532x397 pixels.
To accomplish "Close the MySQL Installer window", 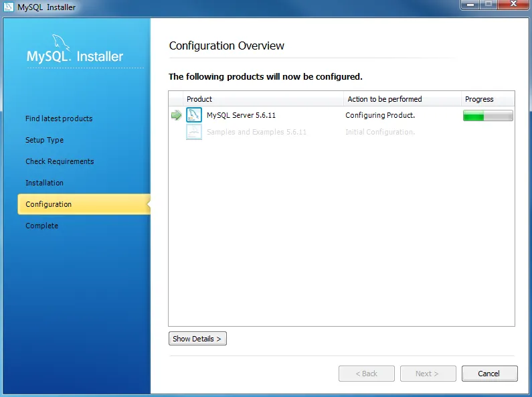I will point(513,4).
